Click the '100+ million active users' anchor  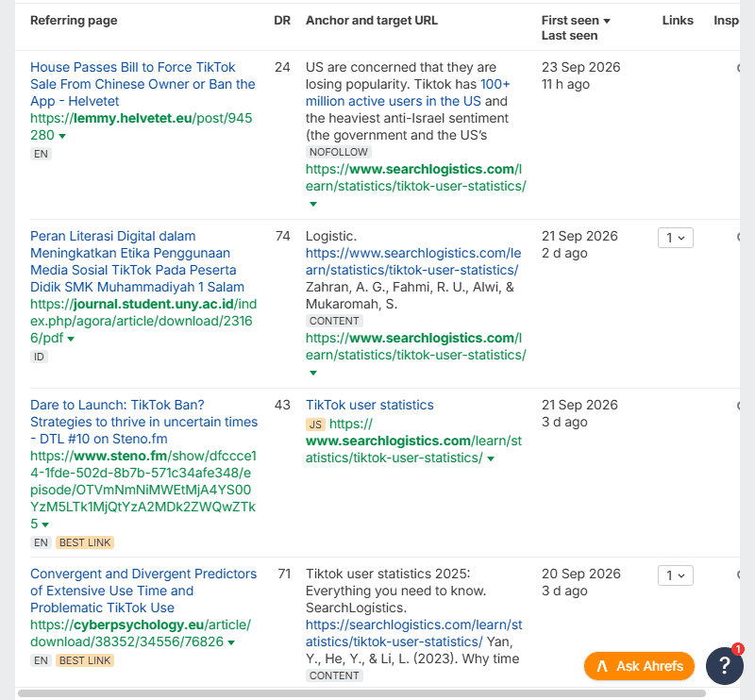coord(408,92)
